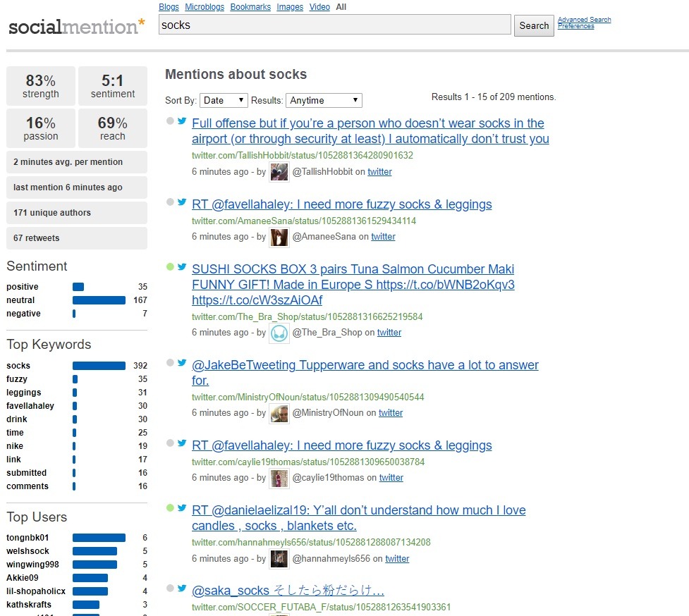This screenshot has height=616, width=689.
Task: Click the neutral sentiment bar
Action: (99, 300)
